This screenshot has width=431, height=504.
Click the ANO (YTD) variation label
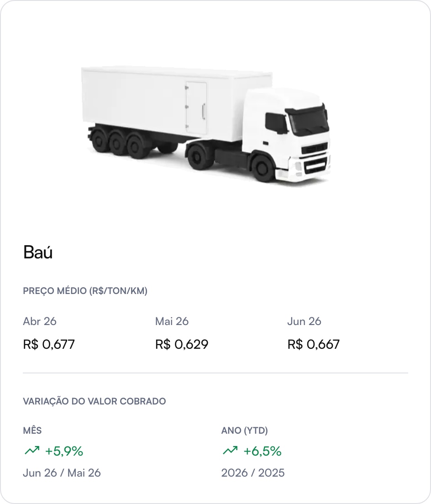[245, 430]
